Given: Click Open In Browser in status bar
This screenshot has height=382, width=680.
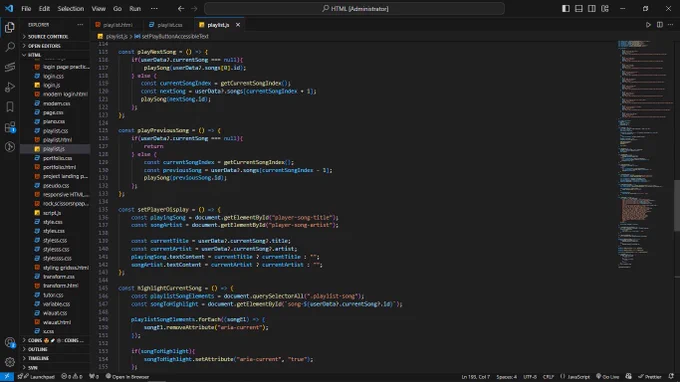Looking at the screenshot, I should [x=127, y=376].
